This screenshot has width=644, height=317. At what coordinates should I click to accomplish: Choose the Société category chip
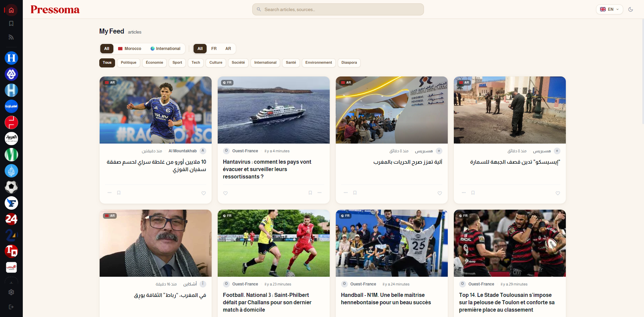238,63
